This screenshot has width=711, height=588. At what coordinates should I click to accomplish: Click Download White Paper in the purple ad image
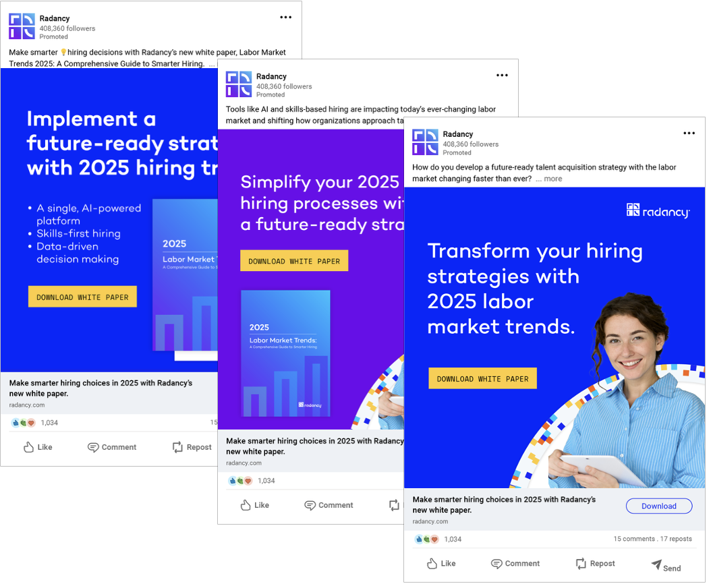click(x=294, y=261)
